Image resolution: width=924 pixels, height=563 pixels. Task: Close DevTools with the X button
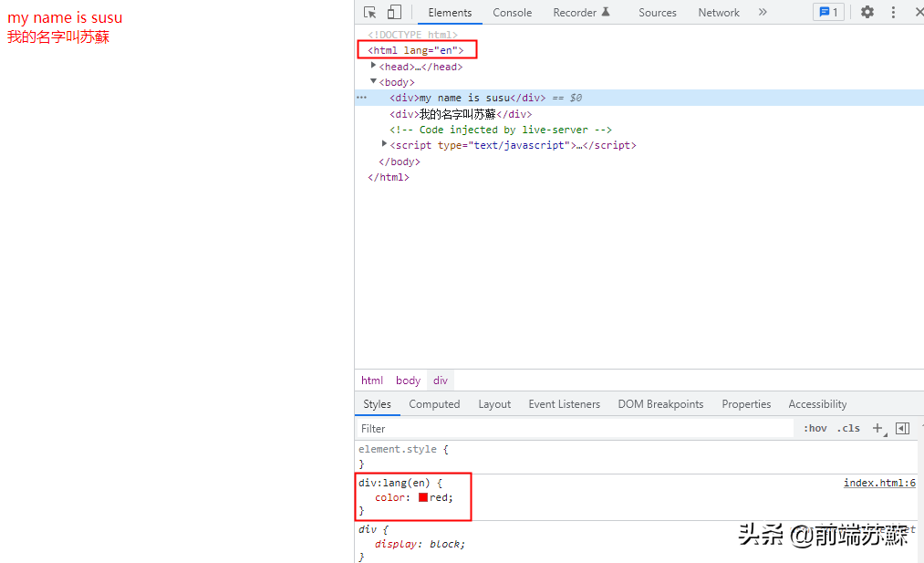pyautogui.click(x=919, y=13)
